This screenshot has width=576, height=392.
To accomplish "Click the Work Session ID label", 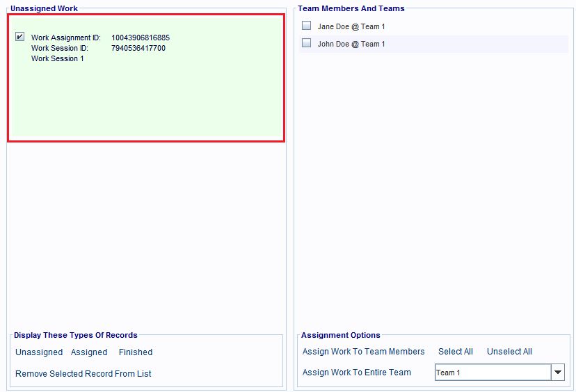I will (x=60, y=48).
